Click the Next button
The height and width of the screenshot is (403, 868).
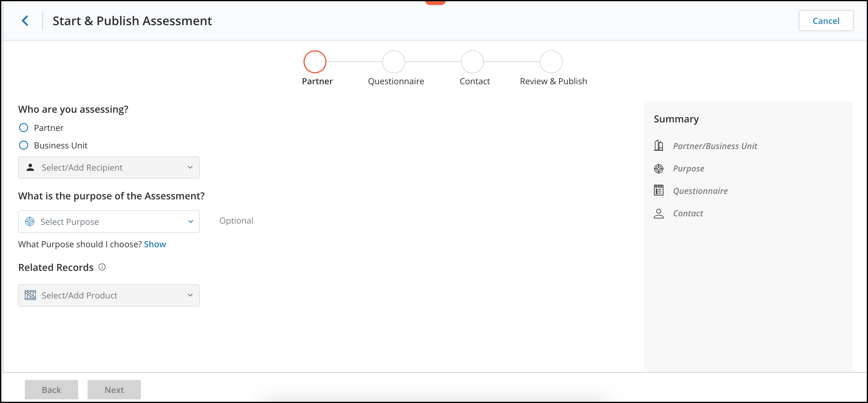pyautogui.click(x=114, y=389)
